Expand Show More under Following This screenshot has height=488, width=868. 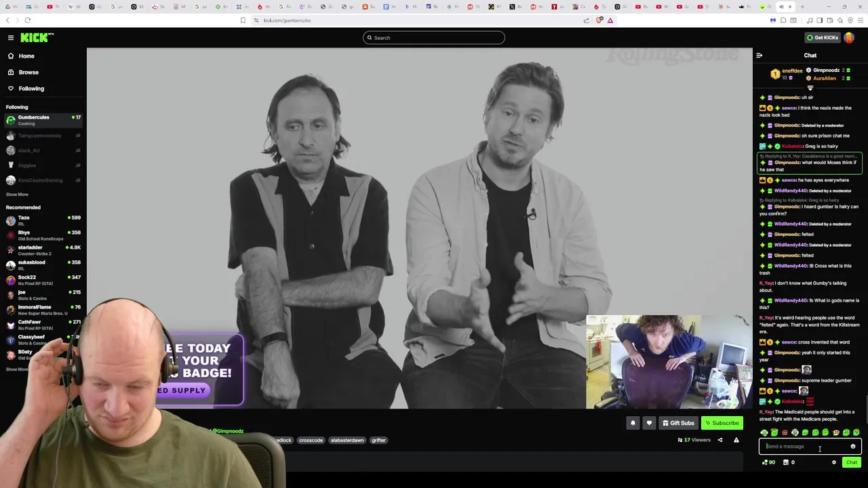tap(17, 195)
